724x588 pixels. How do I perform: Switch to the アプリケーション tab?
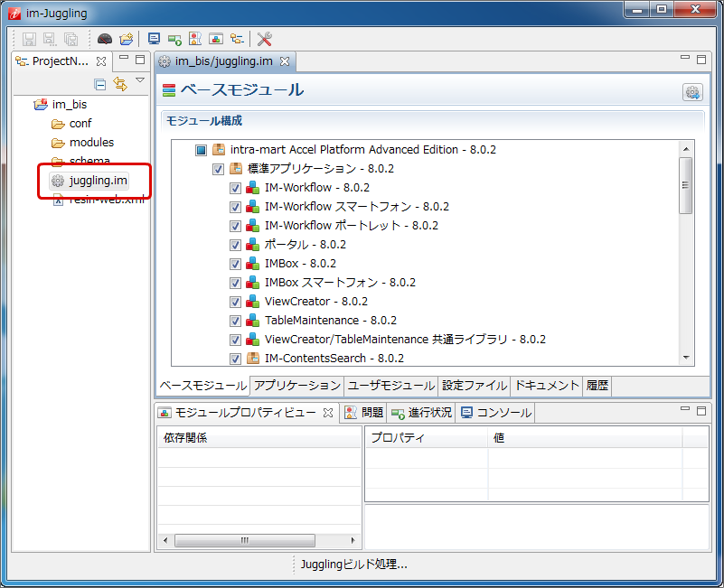click(x=296, y=386)
